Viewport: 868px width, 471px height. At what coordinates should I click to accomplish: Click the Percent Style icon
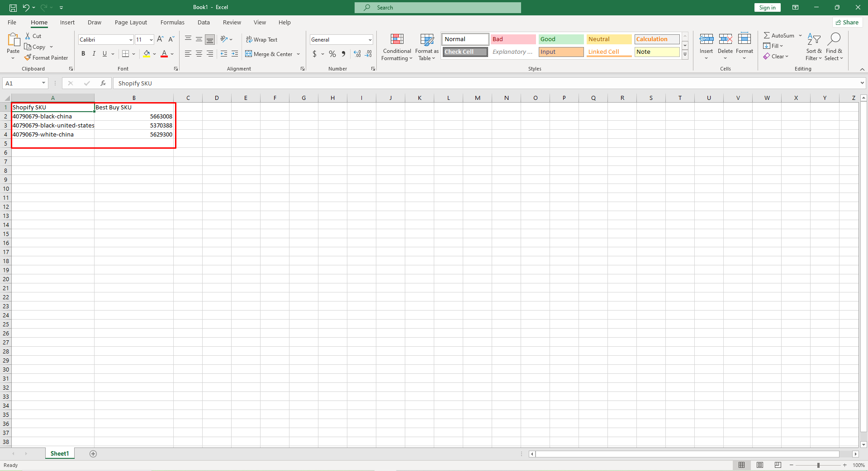332,54
